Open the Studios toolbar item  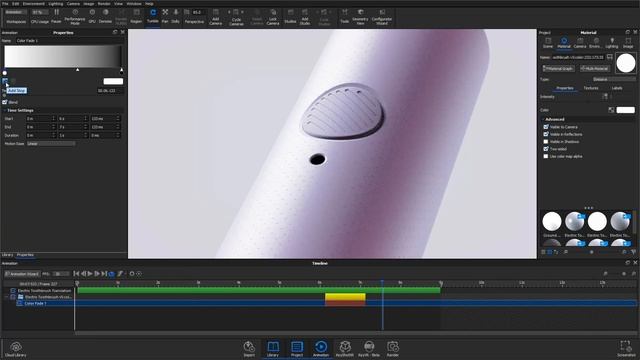(x=290, y=16)
